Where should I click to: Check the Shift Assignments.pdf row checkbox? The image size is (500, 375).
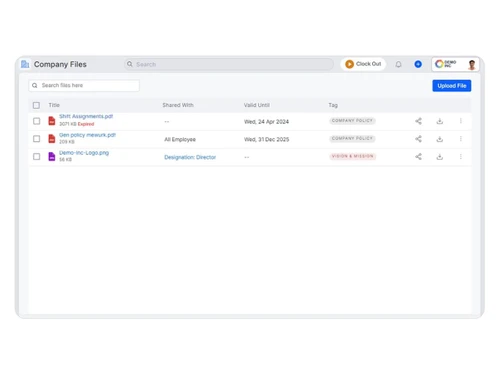(x=37, y=121)
